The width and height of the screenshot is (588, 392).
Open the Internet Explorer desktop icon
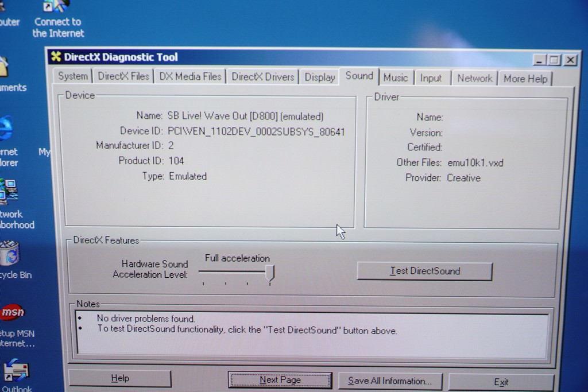point(6,129)
